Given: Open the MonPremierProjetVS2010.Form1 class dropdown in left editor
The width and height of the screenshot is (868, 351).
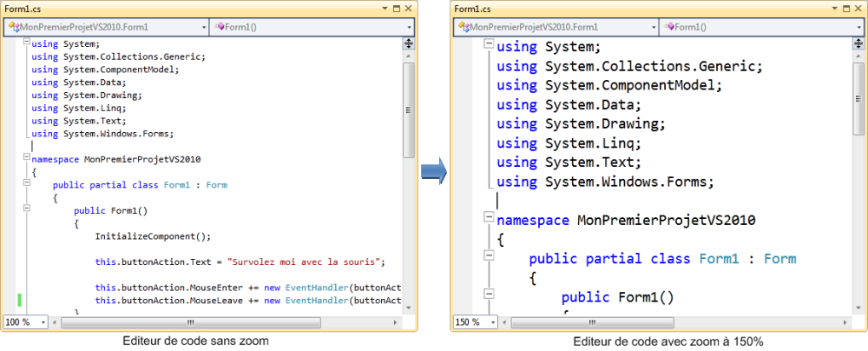Looking at the screenshot, I should click(204, 27).
